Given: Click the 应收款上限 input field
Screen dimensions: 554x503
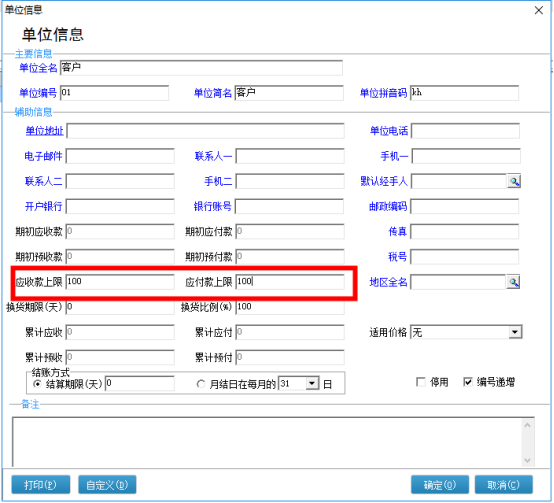Looking at the screenshot, I should point(120,282).
